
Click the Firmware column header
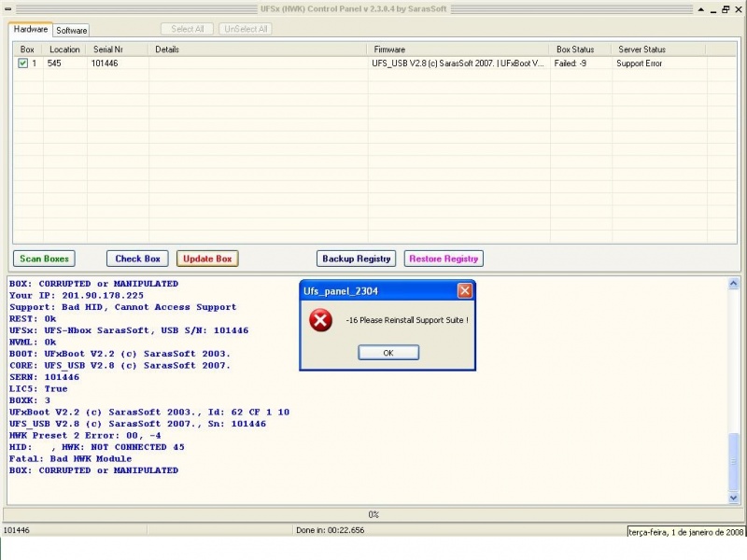(x=458, y=49)
